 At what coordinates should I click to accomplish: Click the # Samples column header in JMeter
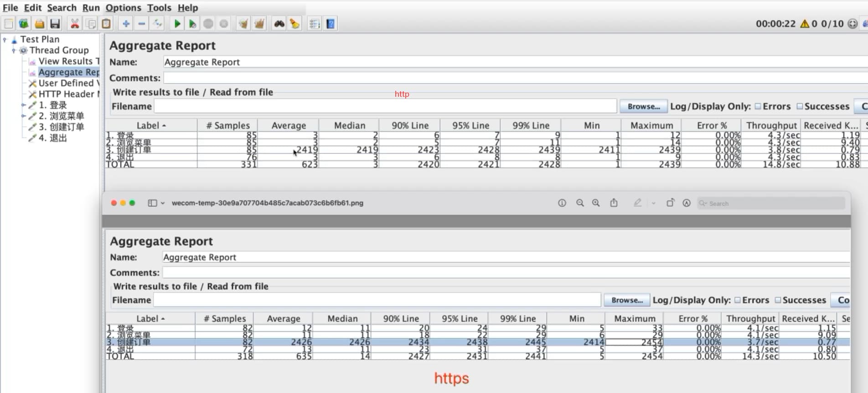coord(228,126)
